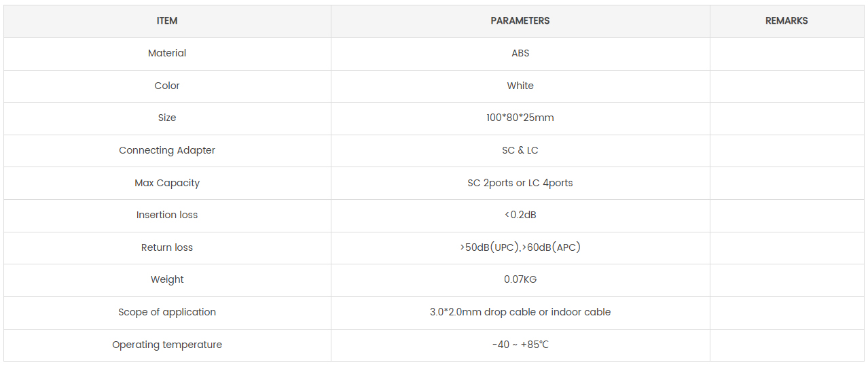Select the 100*80*25mm size value
This screenshot has height=365, width=868.
click(x=520, y=118)
